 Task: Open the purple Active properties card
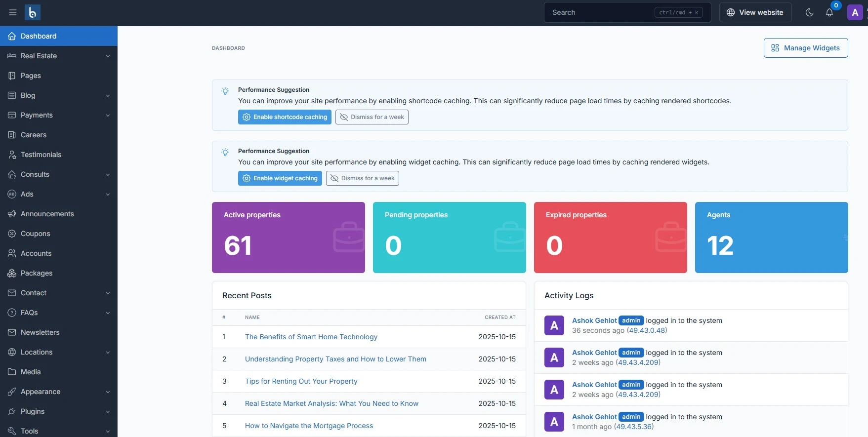pyautogui.click(x=288, y=238)
